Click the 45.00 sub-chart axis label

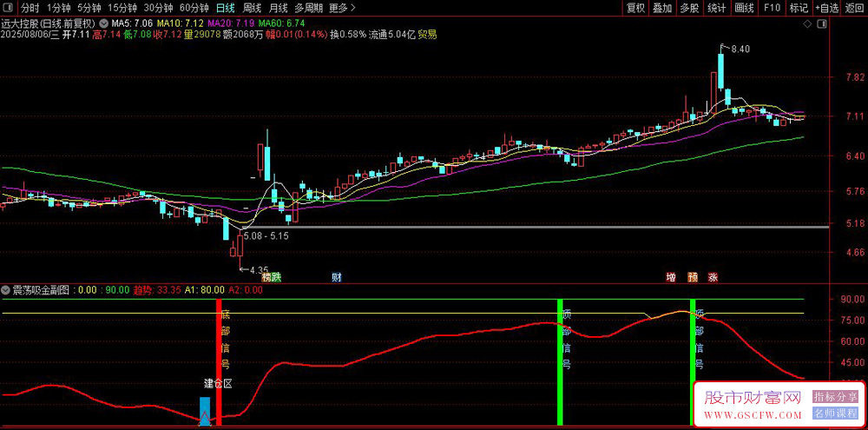(x=852, y=362)
